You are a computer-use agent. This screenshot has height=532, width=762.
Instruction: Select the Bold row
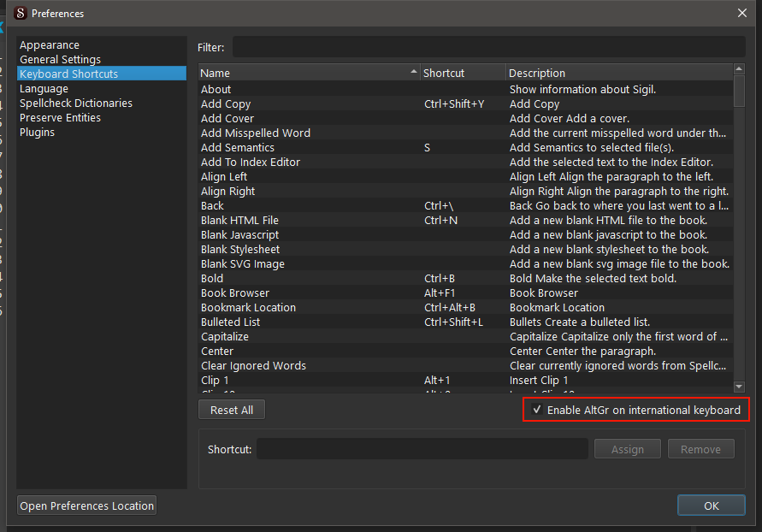tap(465, 279)
